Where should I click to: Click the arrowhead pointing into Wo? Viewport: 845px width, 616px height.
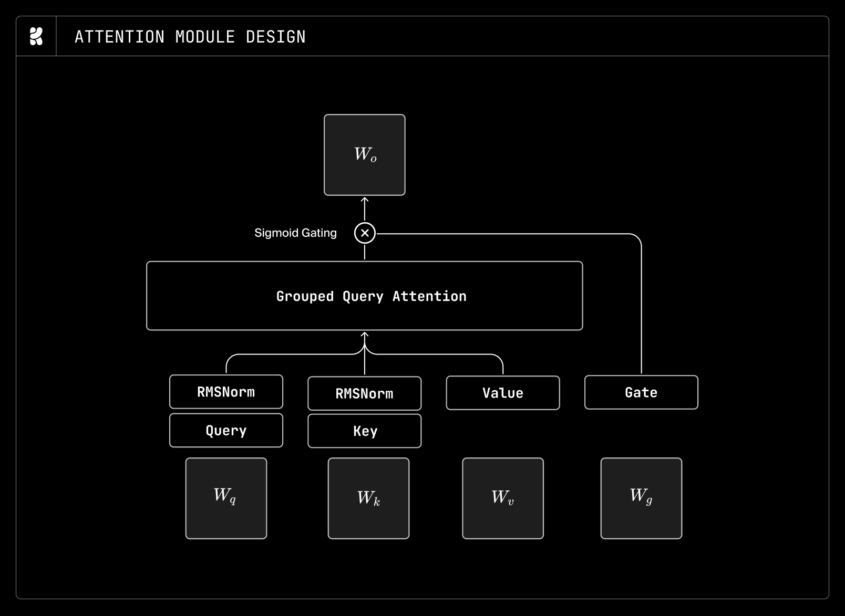tap(365, 200)
